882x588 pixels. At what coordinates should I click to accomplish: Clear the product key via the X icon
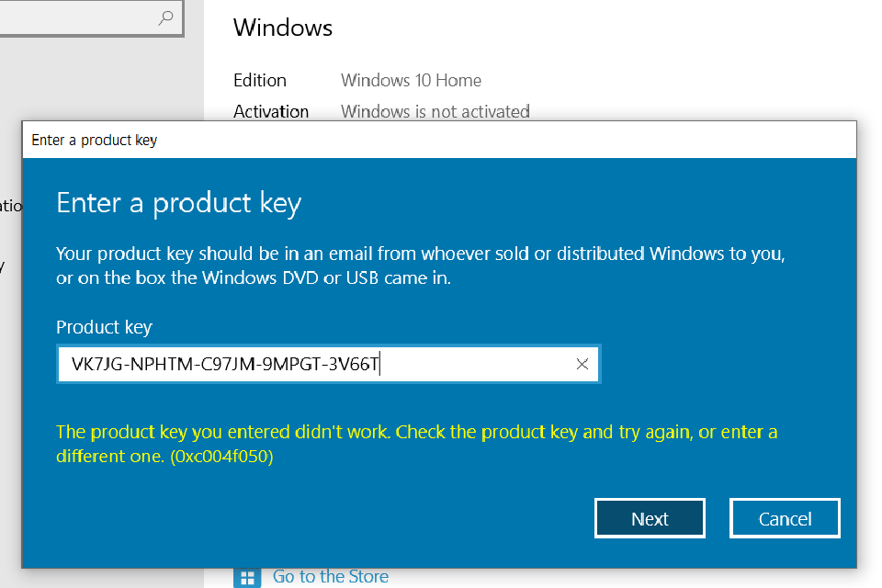pyautogui.click(x=582, y=364)
